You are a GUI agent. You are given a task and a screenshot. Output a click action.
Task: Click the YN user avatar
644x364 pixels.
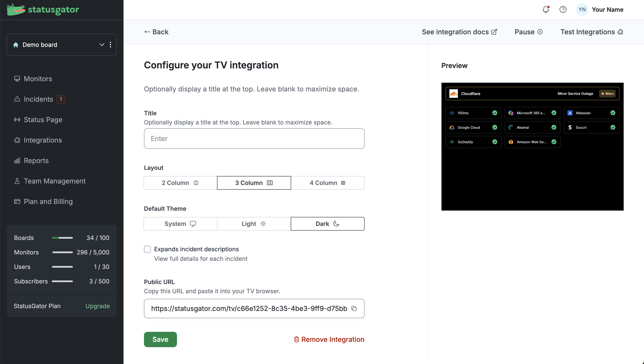(582, 10)
